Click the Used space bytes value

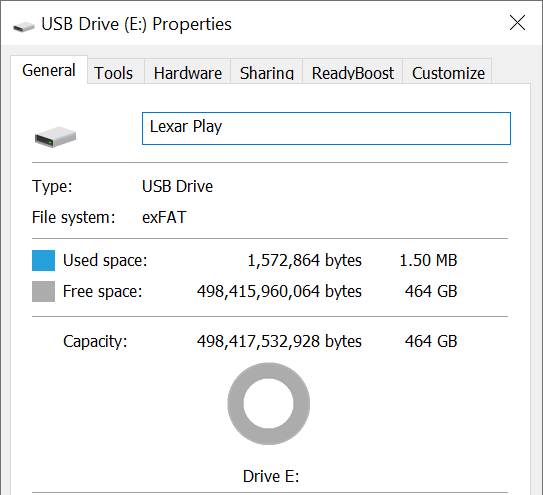pos(304,260)
